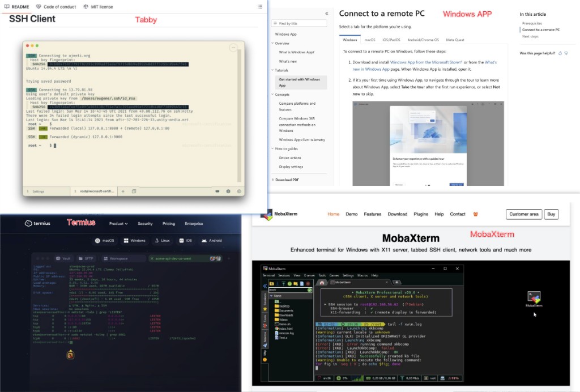Screen dimensions: 580x392
Task: Choose the iOS download on Termius
Action: (x=185, y=240)
